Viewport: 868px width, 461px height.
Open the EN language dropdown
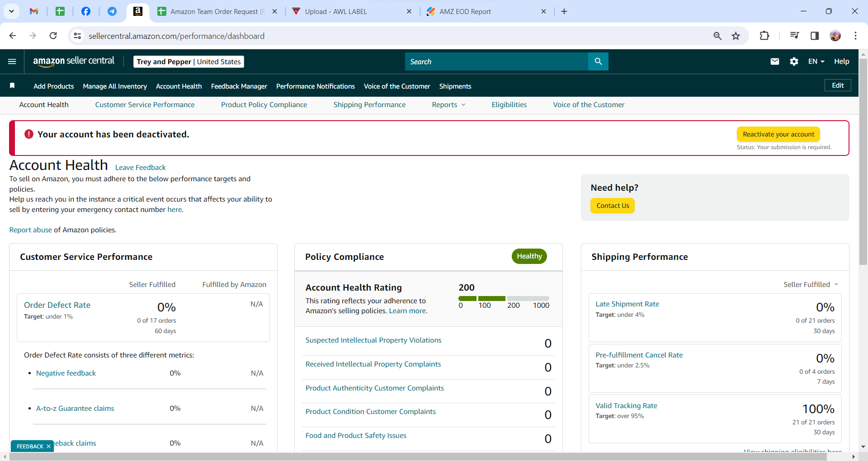(816, 61)
